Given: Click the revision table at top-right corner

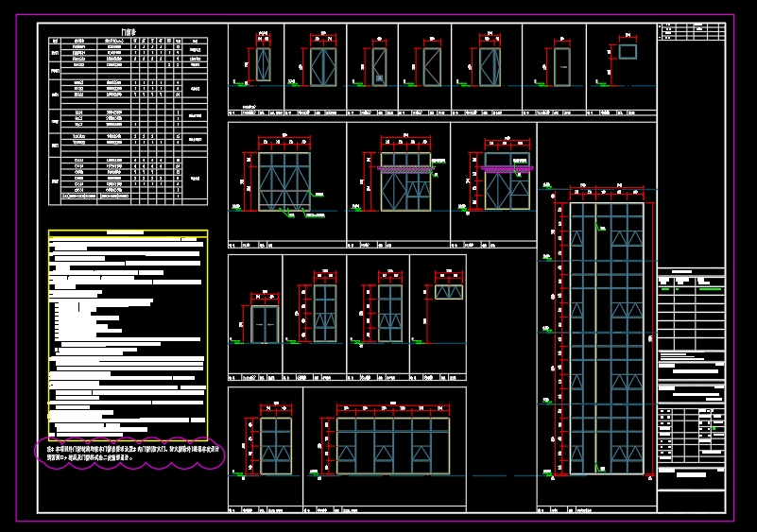Looking at the screenshot, I should coord(692,32).
